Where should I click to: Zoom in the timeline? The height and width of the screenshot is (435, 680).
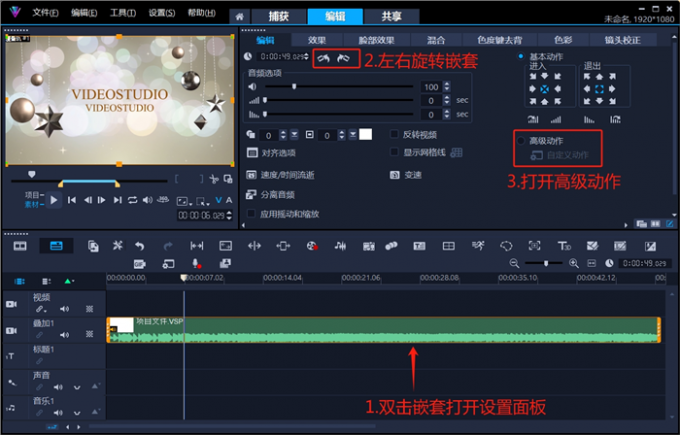pos(574,263)
